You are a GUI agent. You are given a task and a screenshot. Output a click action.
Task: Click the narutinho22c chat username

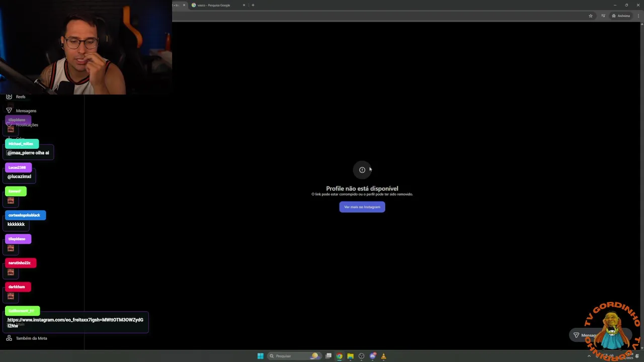click(21, 263)
